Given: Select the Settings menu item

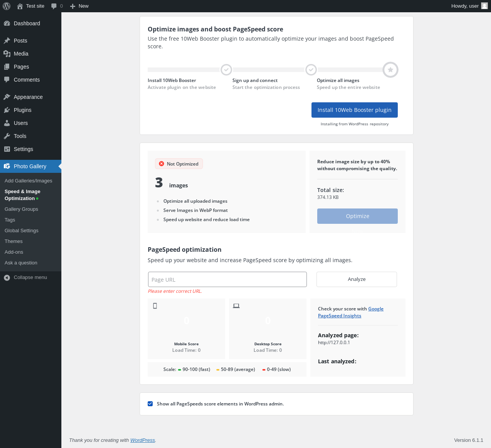Looking at the screenshot, I should point(31,149).
